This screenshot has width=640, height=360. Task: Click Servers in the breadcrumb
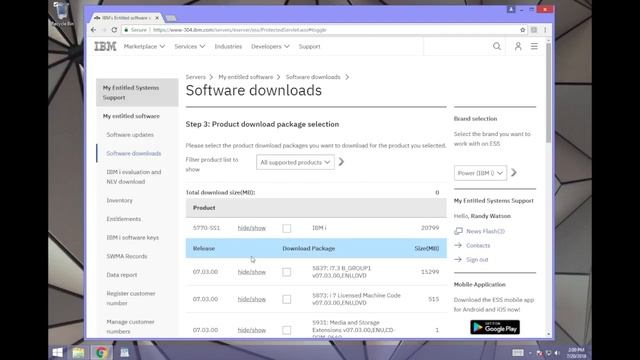tap(196, 77)
